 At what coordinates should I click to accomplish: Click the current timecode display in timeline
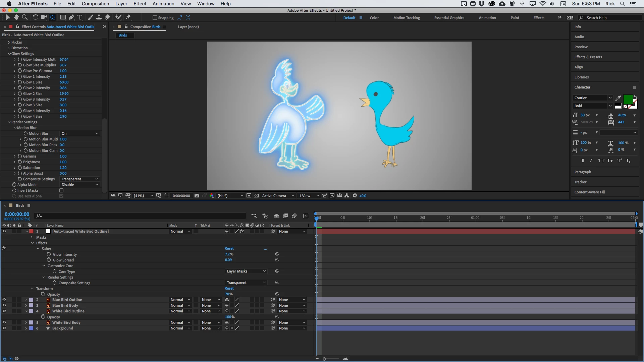click(x=17, y=214)
